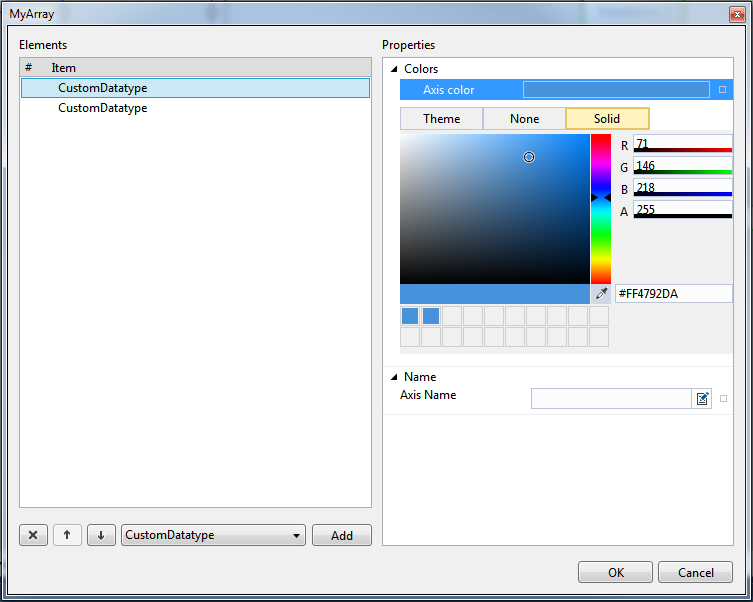Select the first CustomDatatype item
The image size is (753, 602).
click(195, 88)
